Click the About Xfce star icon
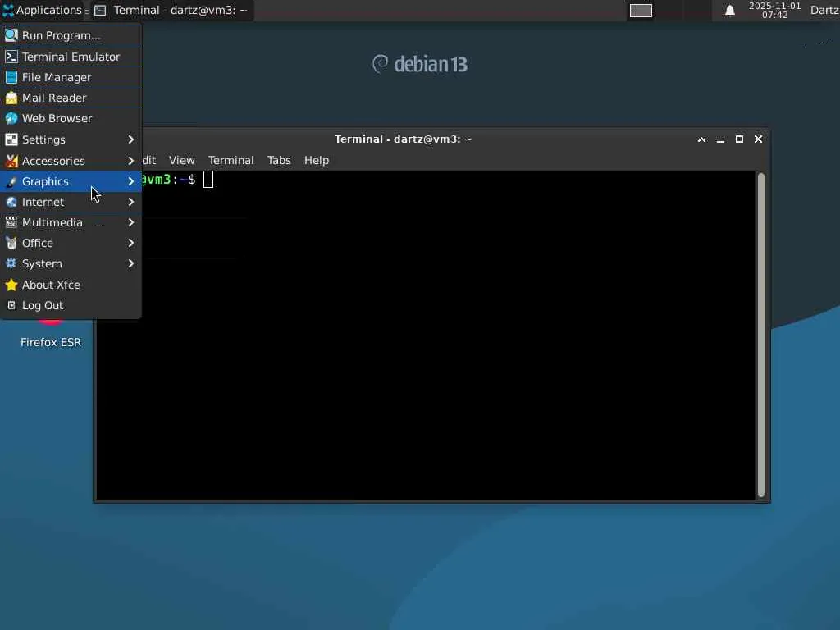The width and height of the screenshot is (840, 630). 11,285
